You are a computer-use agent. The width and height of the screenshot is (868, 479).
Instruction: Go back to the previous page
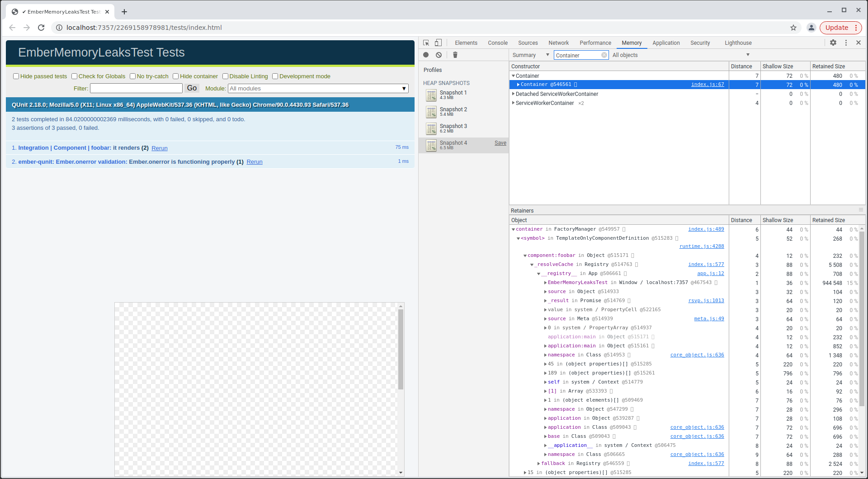[12, 28]
